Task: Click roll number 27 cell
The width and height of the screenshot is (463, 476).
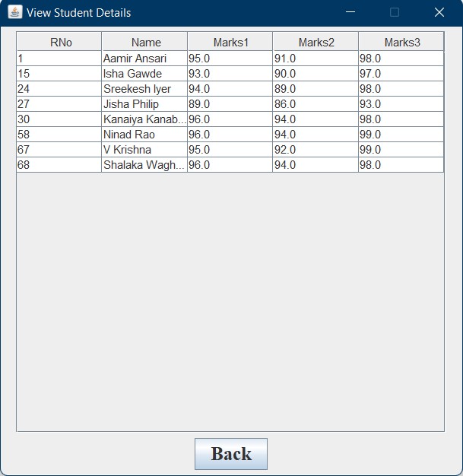Action: (59, 104)
